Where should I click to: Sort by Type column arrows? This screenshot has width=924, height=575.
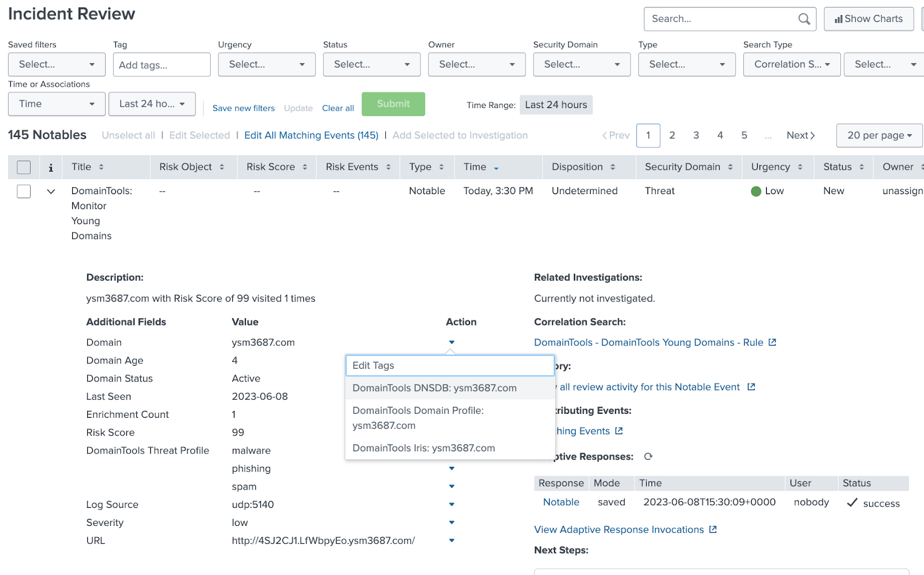[441, 167]
